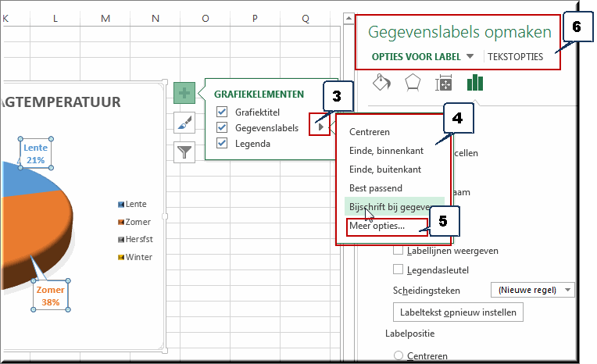
Task: Toggle the Gegevenslabels checkbox
Action: tap(222, 127)
